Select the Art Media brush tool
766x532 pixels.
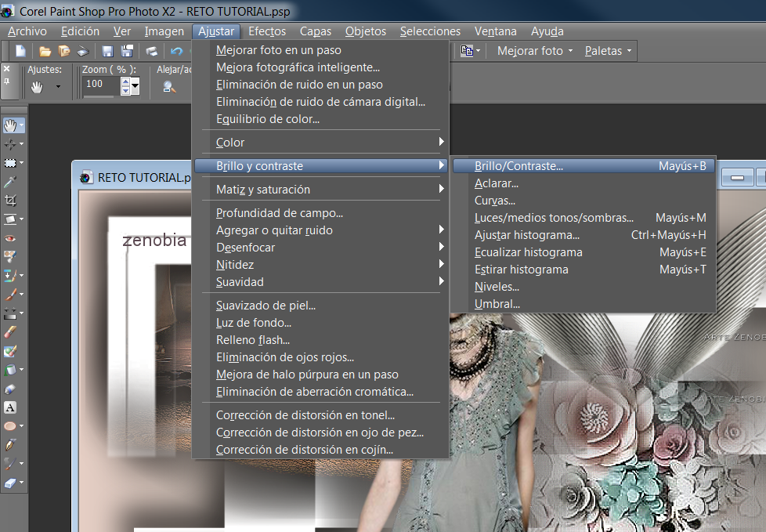[9, 463]
